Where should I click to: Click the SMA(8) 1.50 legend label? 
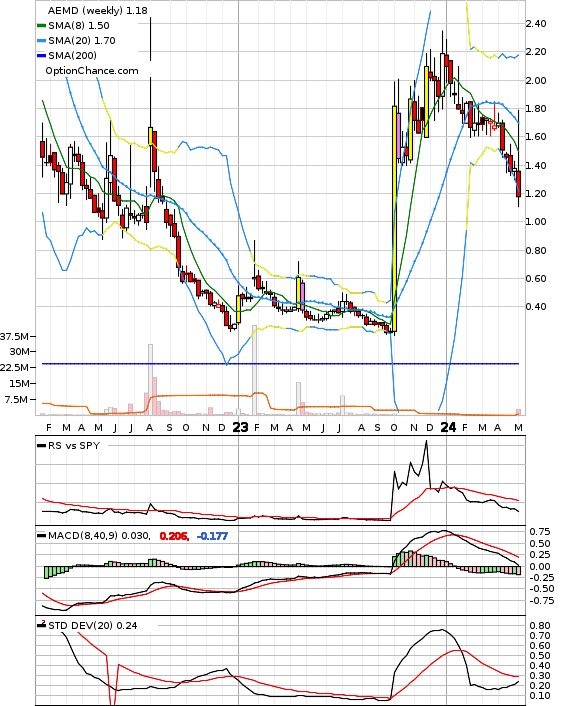pyautogui.click(x=79, y=26)
